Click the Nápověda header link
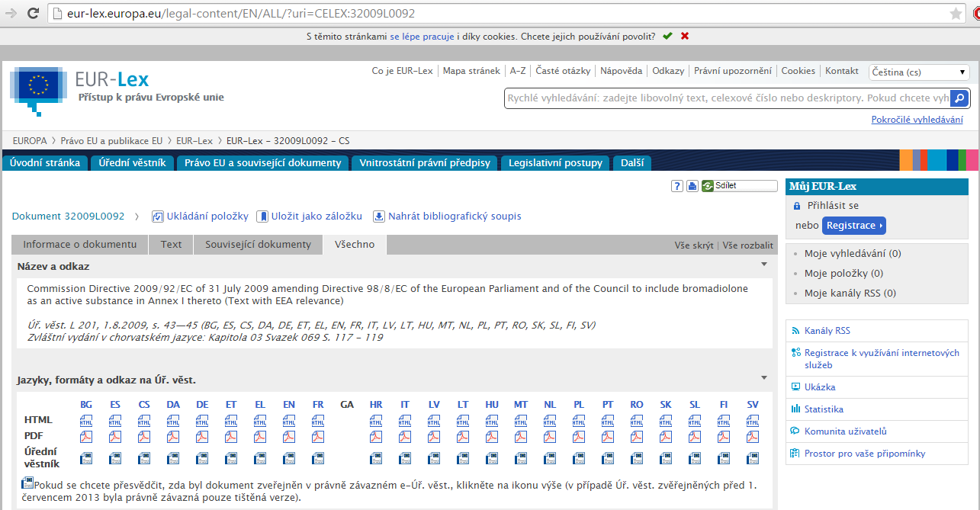The width and height of the screenshot is (980, 510). 621,71
